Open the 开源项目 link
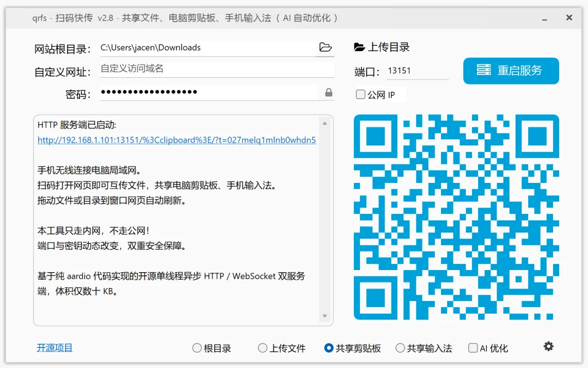588x368 pixels. (55, 348)
